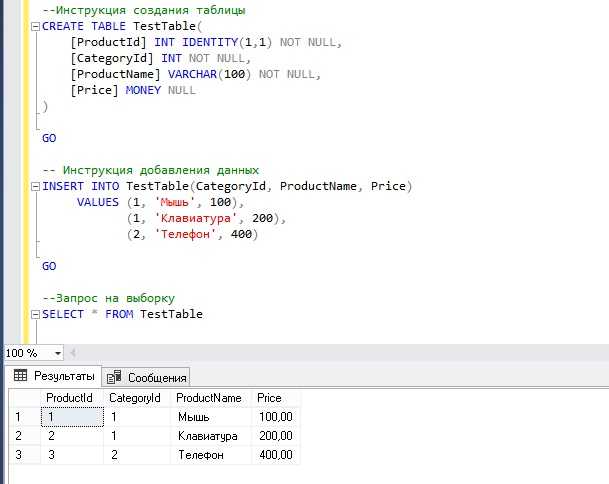Click the left arrow of horizontal scrollbar
Screen dimensions: 609x484
[x=75, y=353]
